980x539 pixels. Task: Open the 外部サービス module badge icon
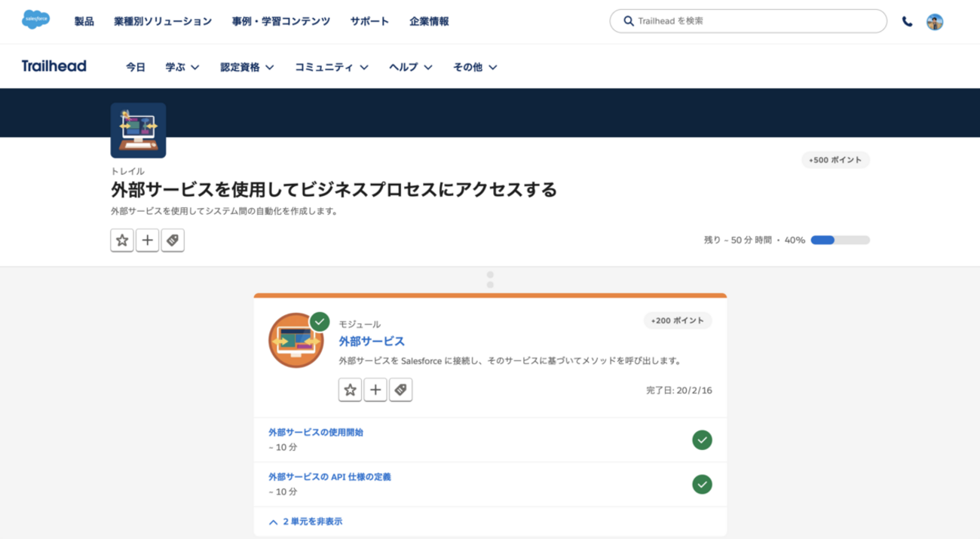tap(296, 341)
